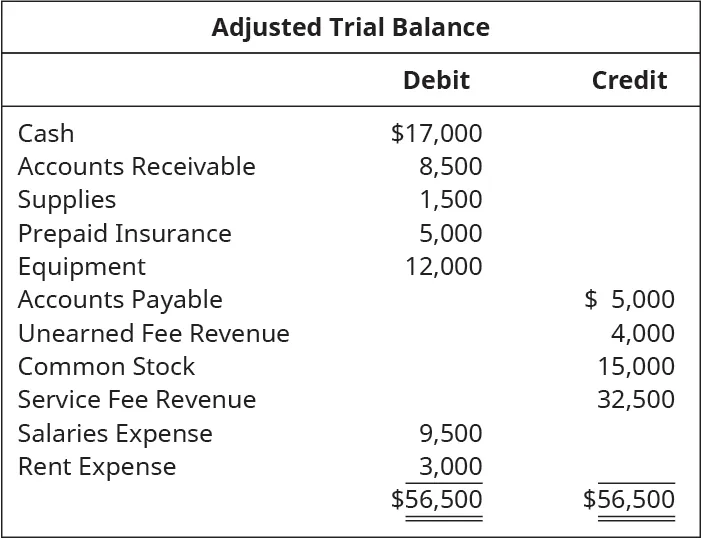Select the $17,000 Cash debit amount
701x539 pixels.
(x=436, y=133)
